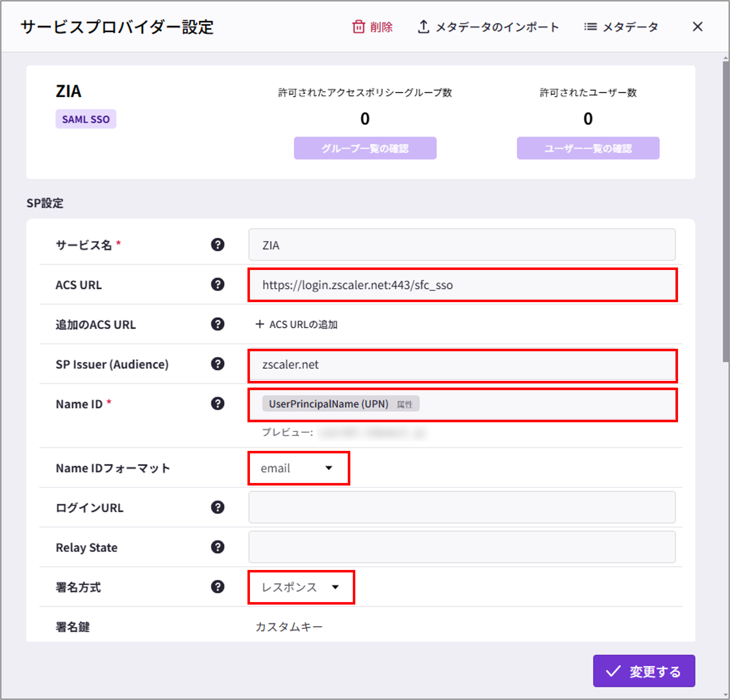The height and width of the screenshot is (700, 730).
Task: Open help icon for サービス名
Action: pos(217,245)
